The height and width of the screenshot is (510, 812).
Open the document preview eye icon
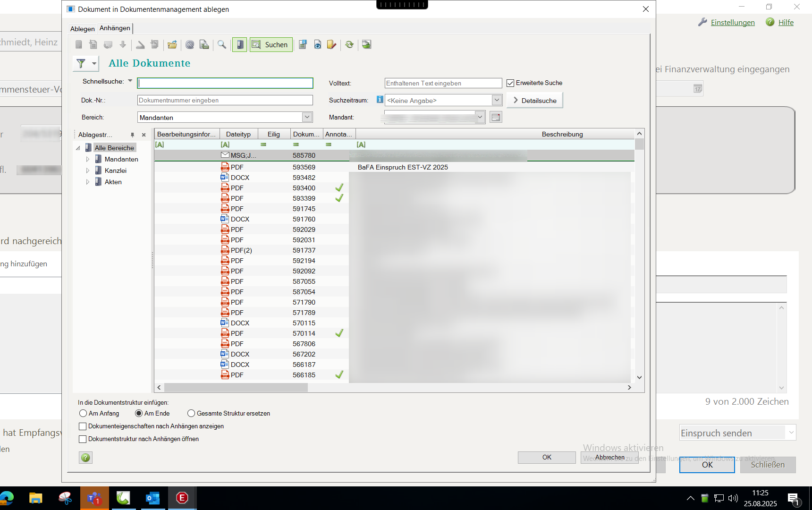tap(318, 45)
